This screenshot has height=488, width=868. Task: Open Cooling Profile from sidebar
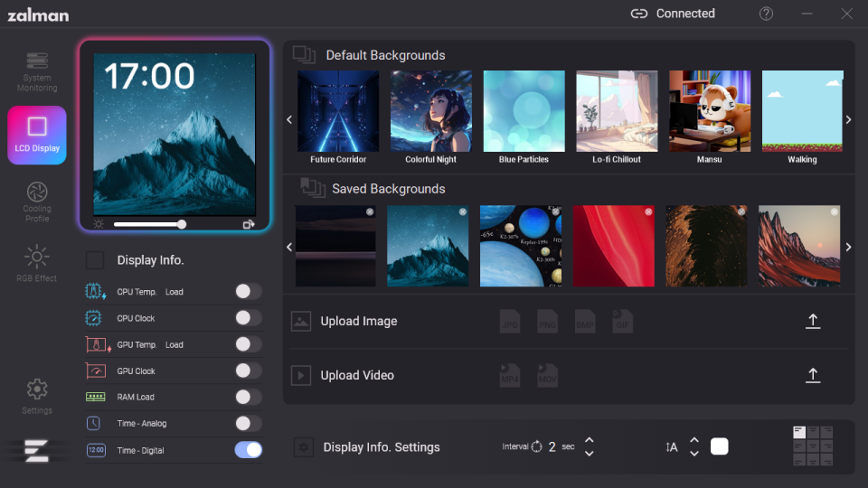click(37, 201)
